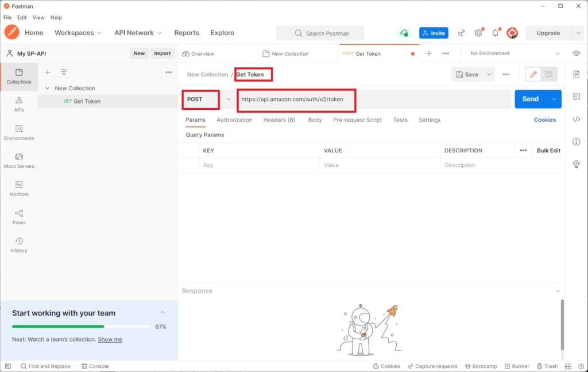Screen dimensions: 588x372
Task: Switch to comment mode icon beside pencil
Action: tap(548, 74)
